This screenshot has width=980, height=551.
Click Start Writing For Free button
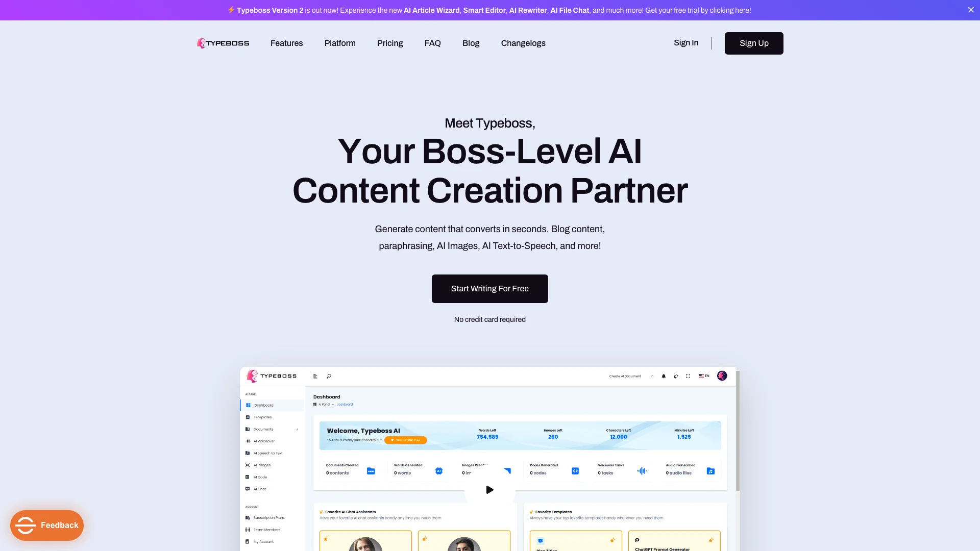pyautogui.click(x=490, y=289)
